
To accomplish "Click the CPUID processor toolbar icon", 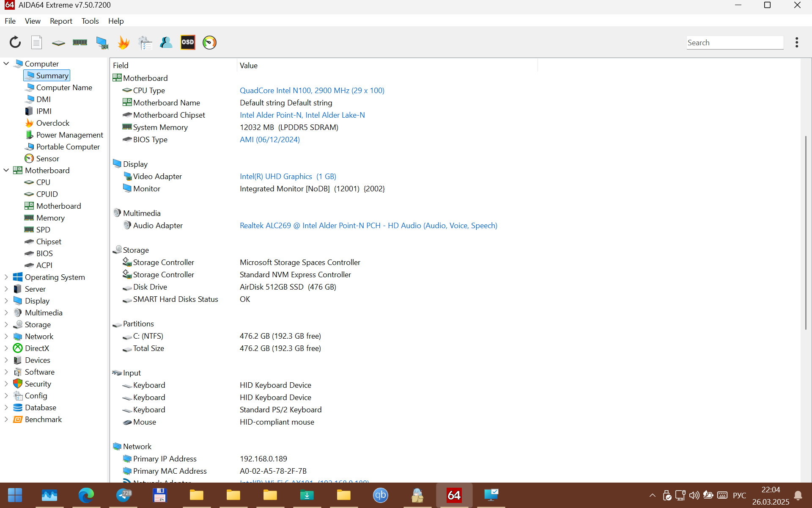I will 58,42.
